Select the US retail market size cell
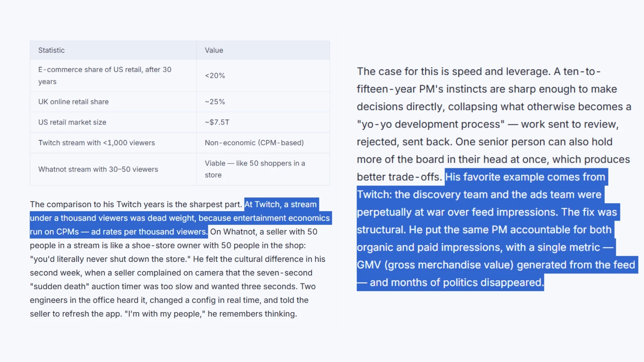The width and height of the screenshot is (644, 362). pos(113,122)
